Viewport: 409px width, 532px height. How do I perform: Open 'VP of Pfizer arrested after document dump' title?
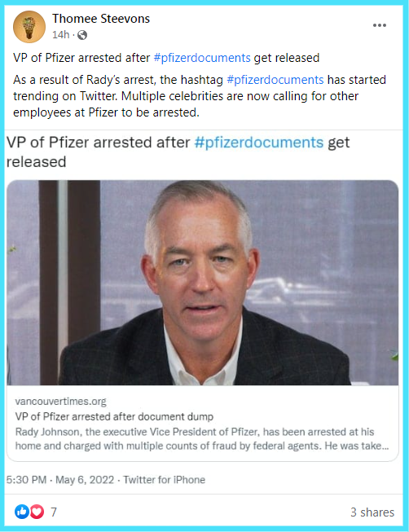click(x=114, y=416)
